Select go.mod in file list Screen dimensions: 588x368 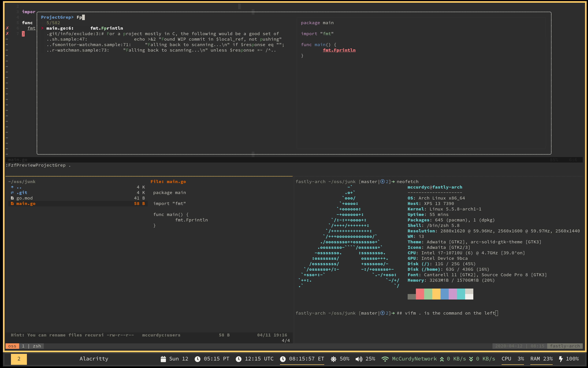pos(24,198)
